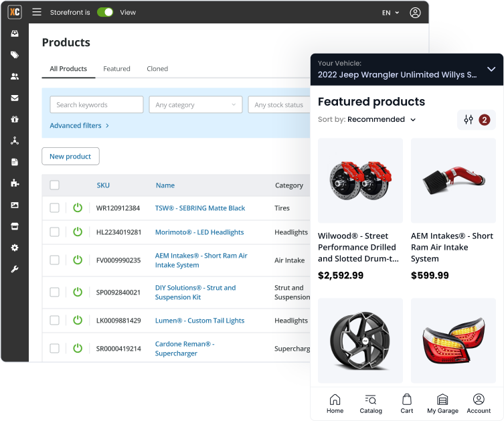Image resolution: width=504 pixels, height=421 pixels.
Task: Open Morimoto LED Headlights product link
Action: (x=199, y=232)
